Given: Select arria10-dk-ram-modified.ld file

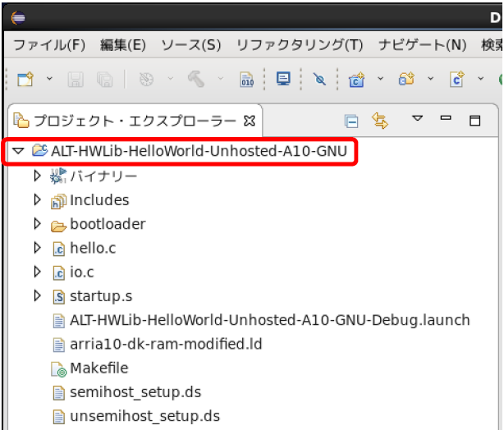Looking at the screenshot, I should tap(166, 344).
